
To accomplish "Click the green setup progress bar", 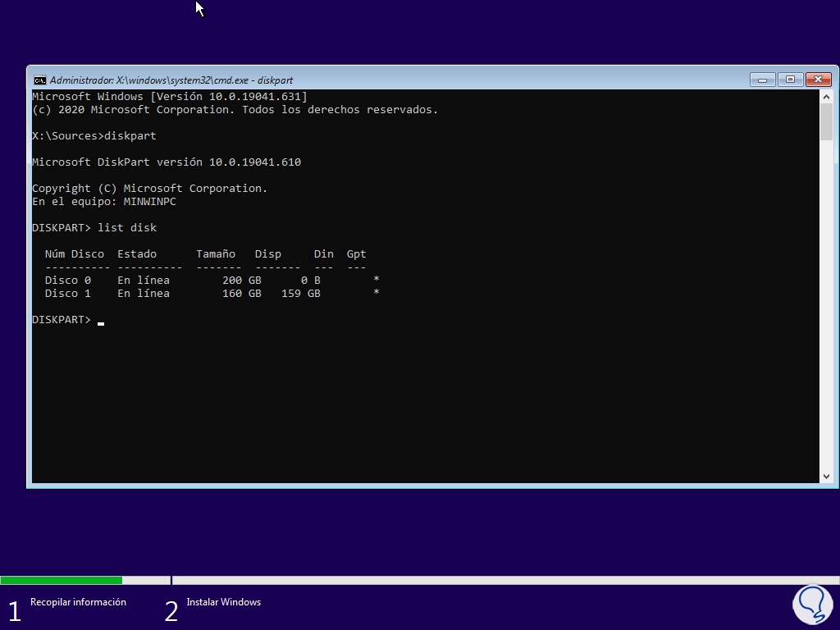I will pyautogui.click(x=61, y=580).
